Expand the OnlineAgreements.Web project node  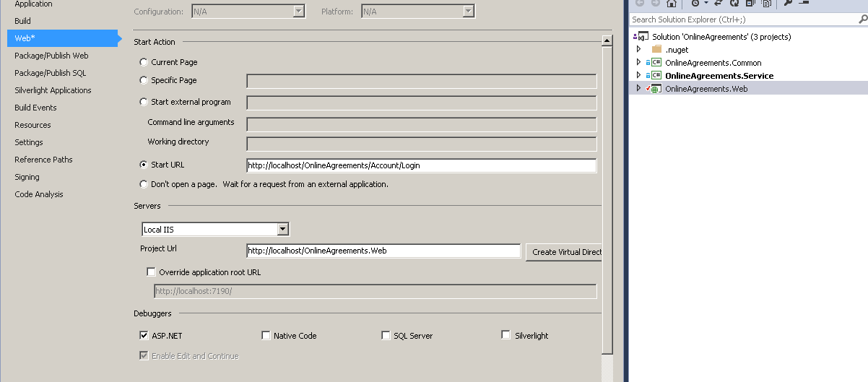click(x=638, y=88)
